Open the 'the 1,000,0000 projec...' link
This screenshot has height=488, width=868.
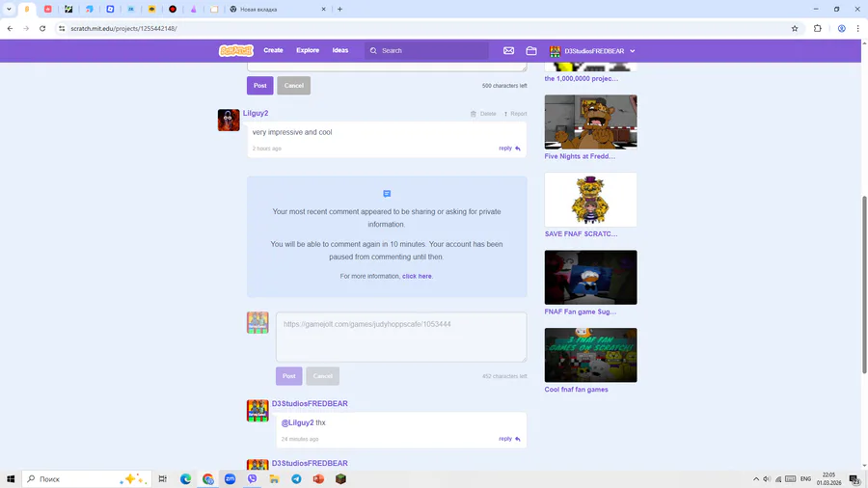pos(582,78)
